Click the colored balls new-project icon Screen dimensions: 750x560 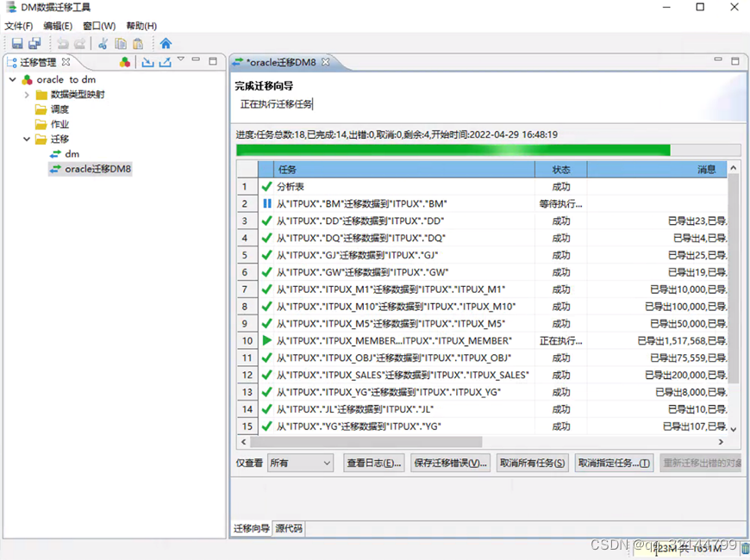(125, 62)
